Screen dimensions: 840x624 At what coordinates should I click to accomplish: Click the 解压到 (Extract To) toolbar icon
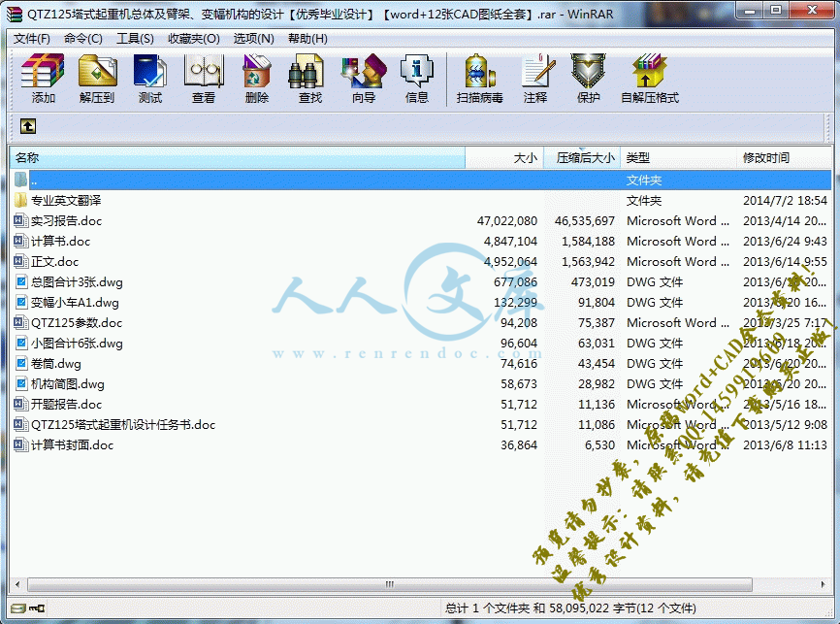(97, 70)
